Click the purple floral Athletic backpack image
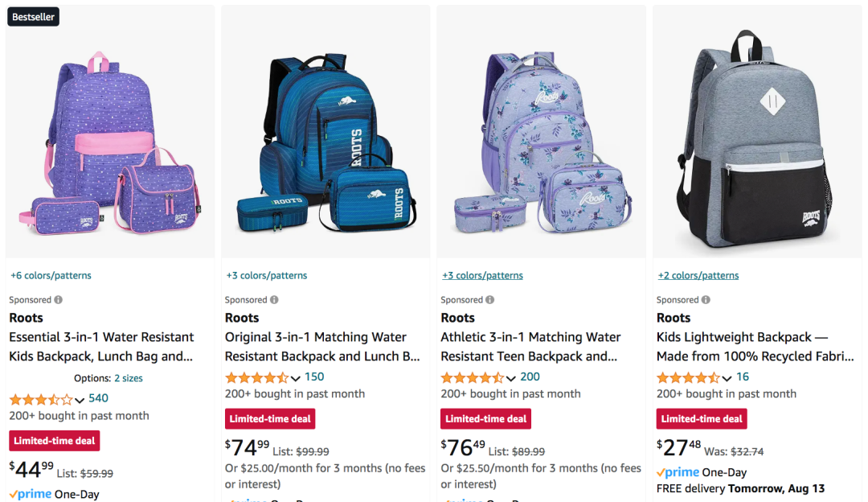This screenshot has width=868, height=502. [541, 133]
